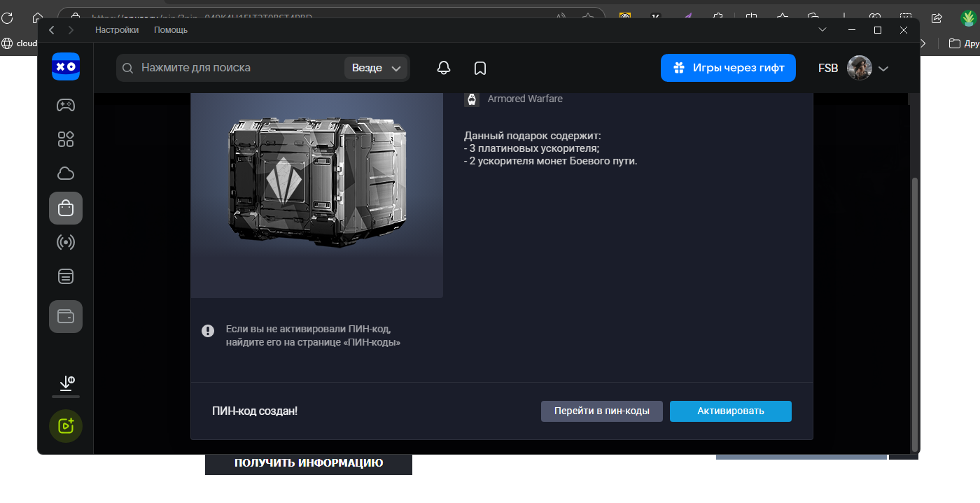The image size is (980, 503).
Task: Open the games controller sidebar icon
Action: [x=66, y=105]
